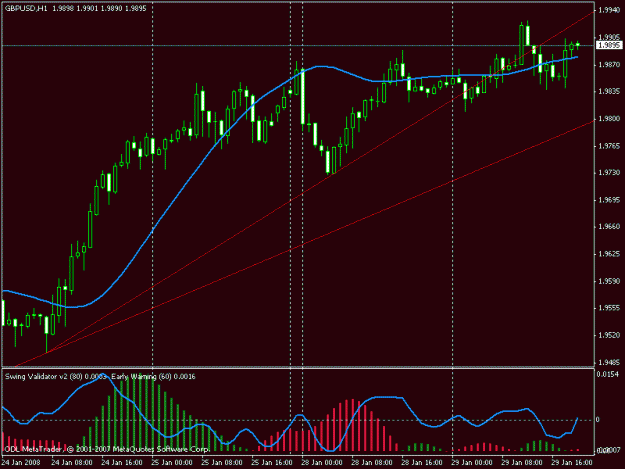Click the 1.9520 price axis label
This screenshot has width=625, height=469.
pyautogui.click(x=609, y=336)
